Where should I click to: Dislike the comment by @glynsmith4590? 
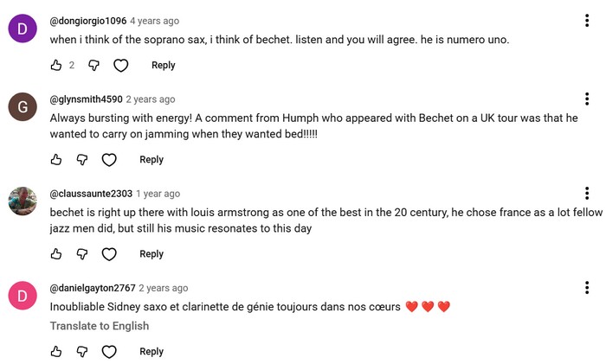click(x=82, y=159)
